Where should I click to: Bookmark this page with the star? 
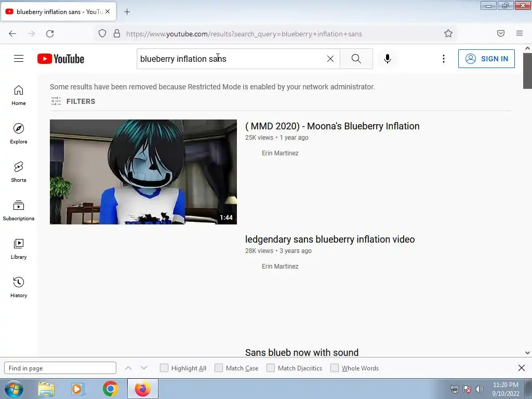[448, 33]
